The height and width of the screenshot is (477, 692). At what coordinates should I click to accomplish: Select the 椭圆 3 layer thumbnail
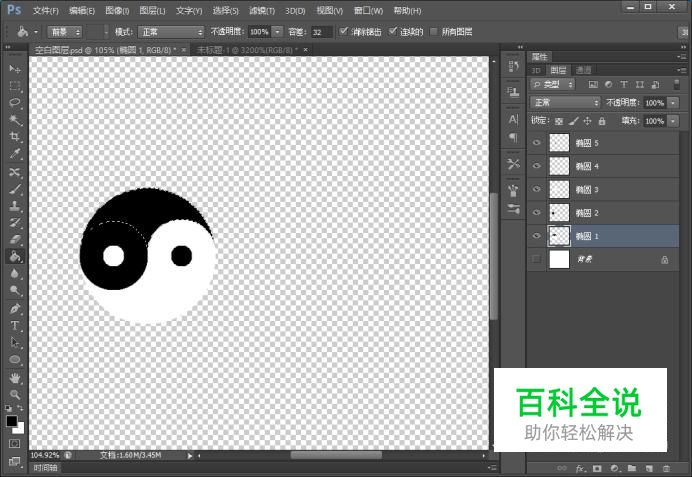[x=559, y=189]
